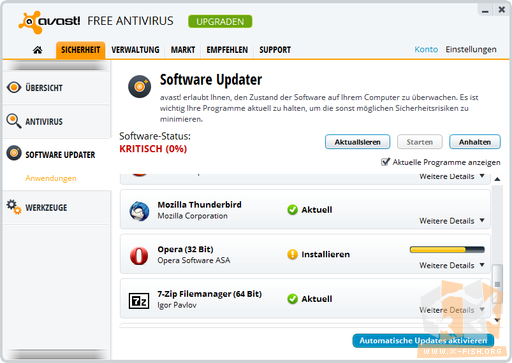Click Aktuell status text for 7-Zip
The image size is (512, 363).
point(317,299)
